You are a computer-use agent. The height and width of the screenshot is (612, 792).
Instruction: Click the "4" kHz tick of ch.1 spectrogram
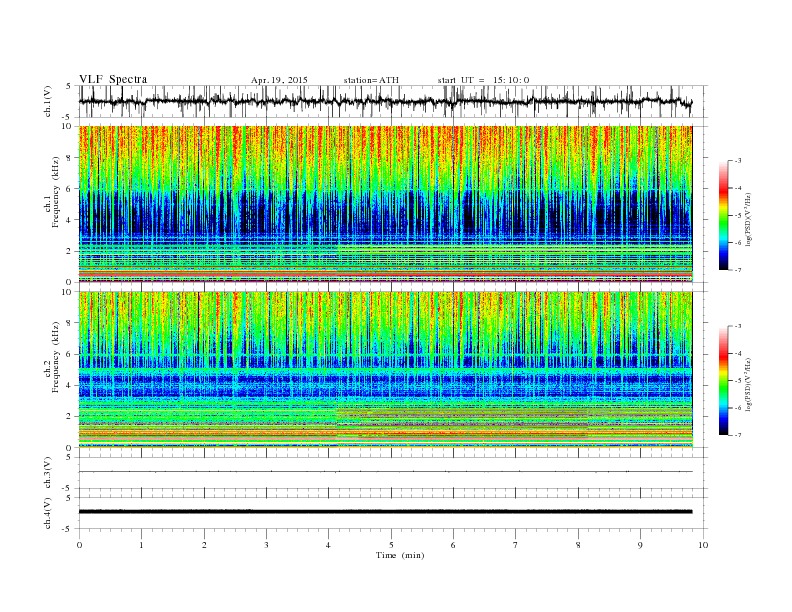pyautogui.click(x=70, y=220)
